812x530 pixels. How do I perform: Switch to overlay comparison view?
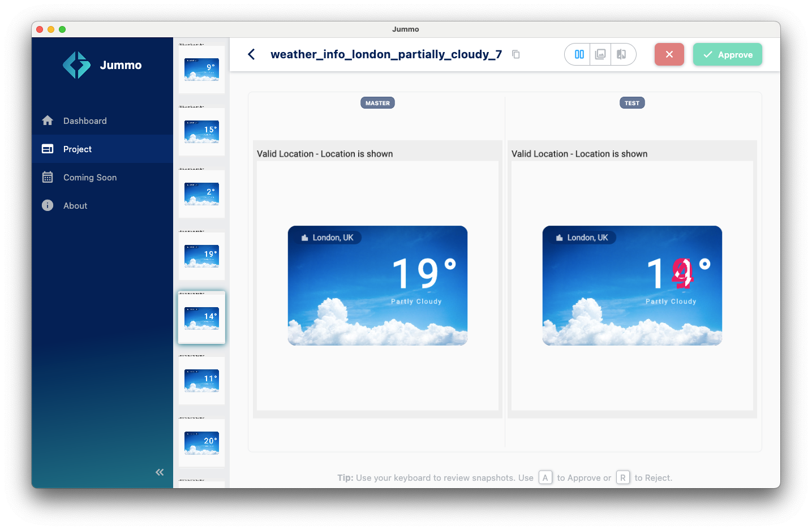(600, 54)
